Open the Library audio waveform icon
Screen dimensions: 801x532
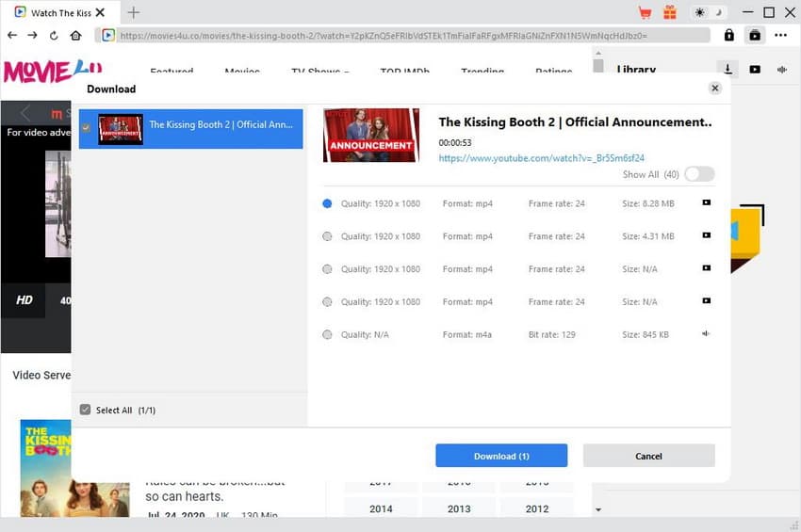[x=781, y=70]
